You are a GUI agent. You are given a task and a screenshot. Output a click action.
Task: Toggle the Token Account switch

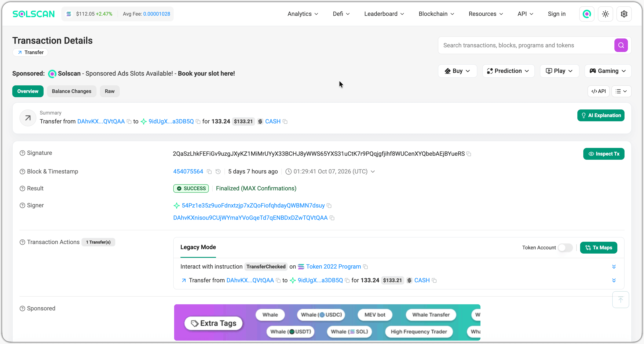[x=565, y=248]
